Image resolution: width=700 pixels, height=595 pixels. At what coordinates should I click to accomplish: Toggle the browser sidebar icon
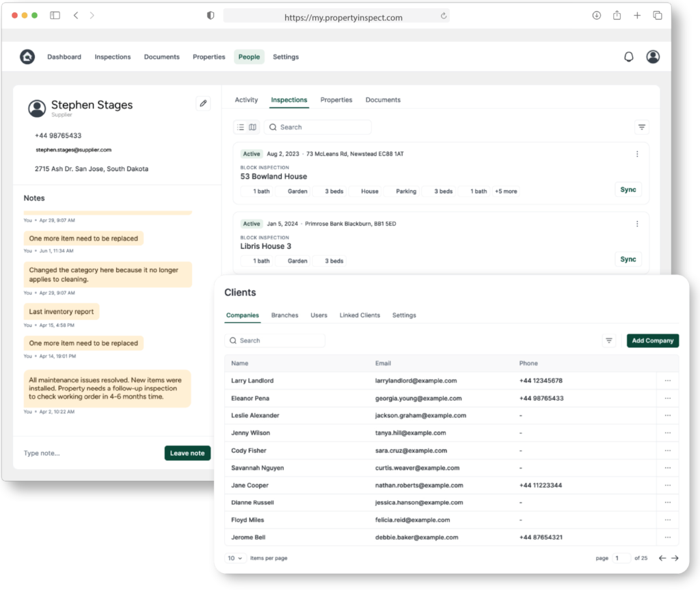(55, 15)
